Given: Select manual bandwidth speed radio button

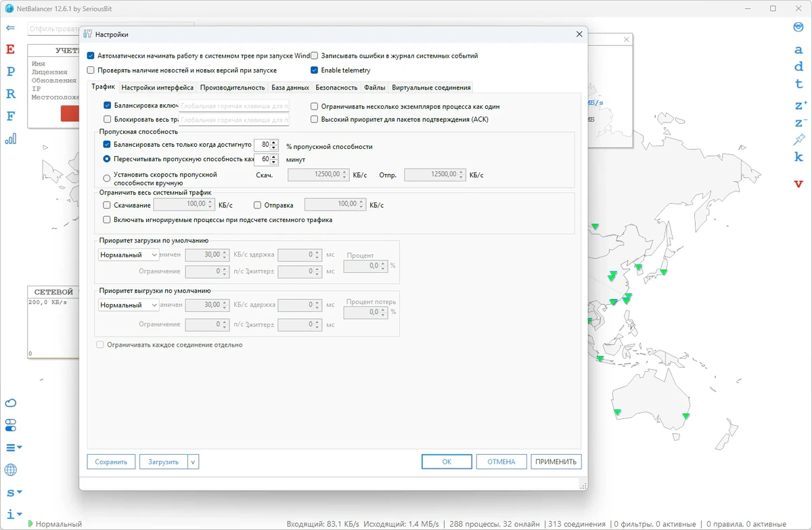Looking at the screenshot, I should point(107,179).
